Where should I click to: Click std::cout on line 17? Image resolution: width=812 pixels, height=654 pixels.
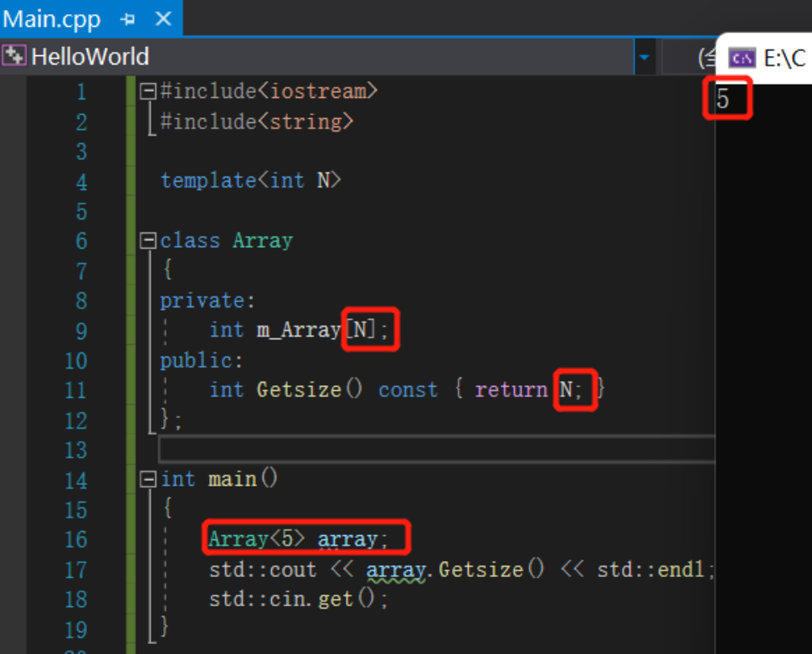(x=263, y=570)
